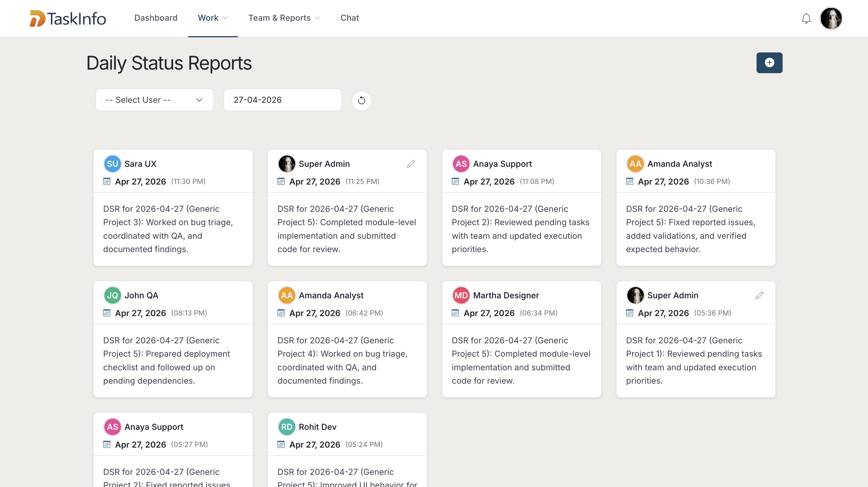Viewport: 868px width, 487px height.
Task: Open Amanda Analyst's fixed reported issues report
Action: (x=690, y=229)
